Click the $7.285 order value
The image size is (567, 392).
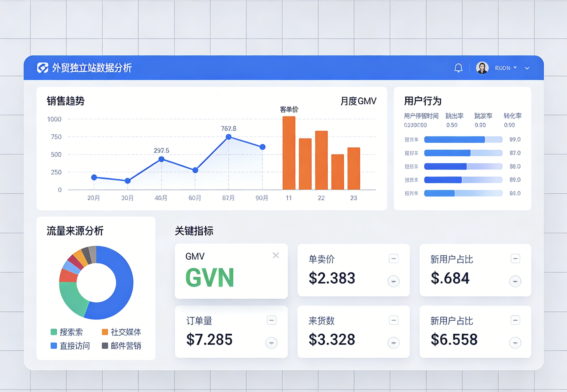(x=209, y=339)
